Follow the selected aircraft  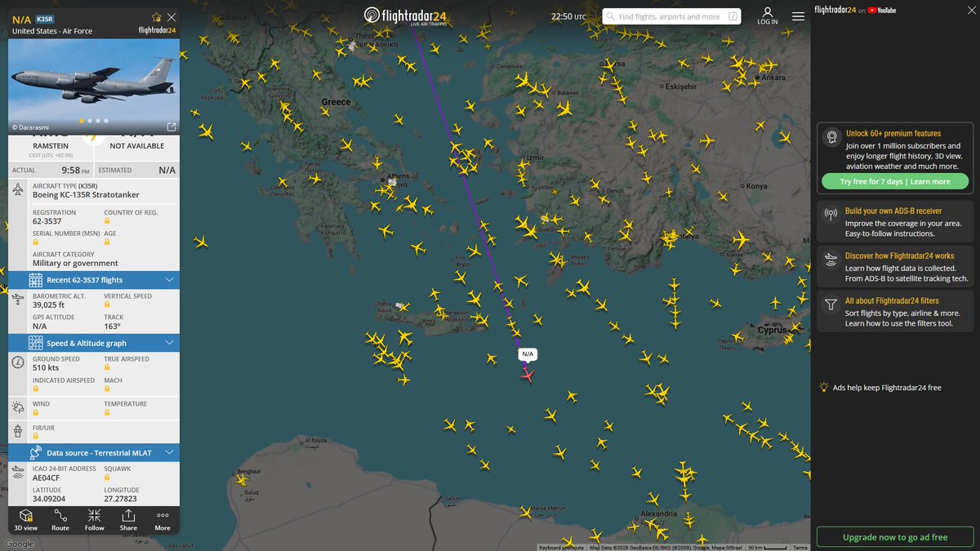95,520
